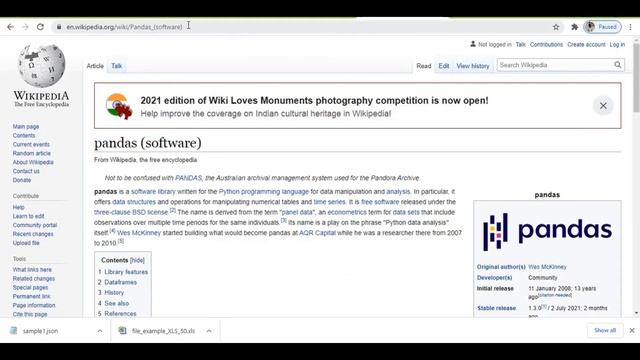Click the pandas logo image in infobox
Viewport: 640px width, 360px height.
[x=547, y=231]
